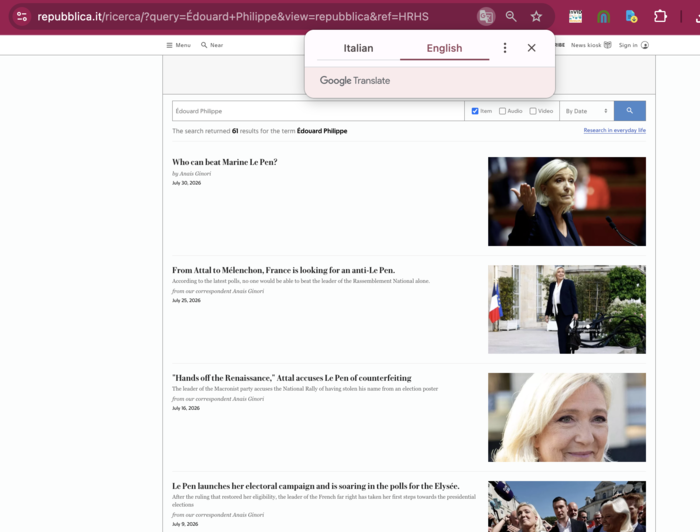Click the Google Translate icon in address bar
Image resolution: width=700 pixels, height=532 pixels.
[486, 17]
